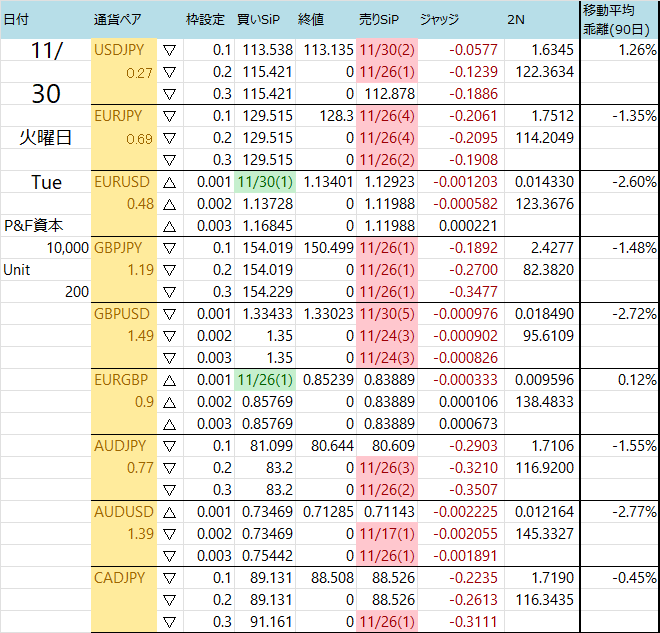Select the 2N column header
The width and height of the screenshot is (660, 633).
pyautogui.click(x=516, y=19)
